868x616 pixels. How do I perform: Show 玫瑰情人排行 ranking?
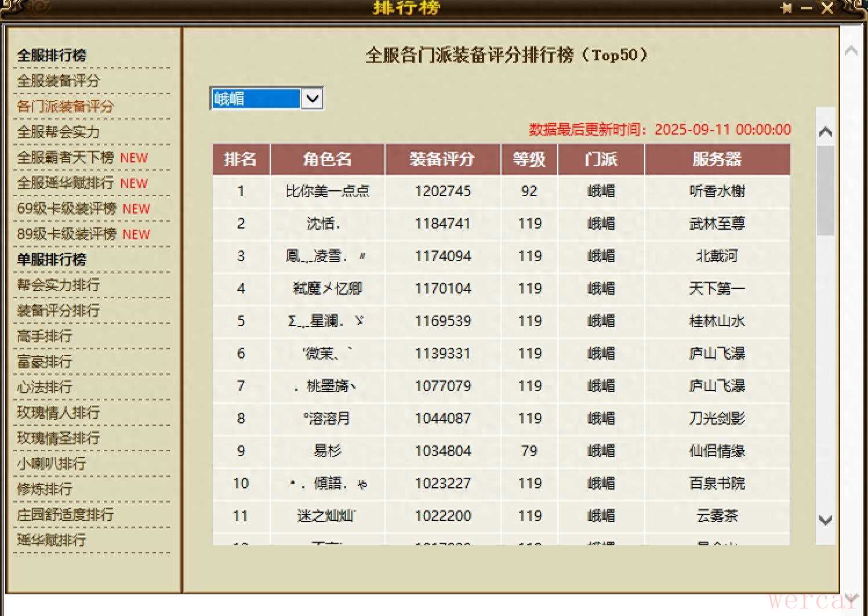tap(59, 412)
